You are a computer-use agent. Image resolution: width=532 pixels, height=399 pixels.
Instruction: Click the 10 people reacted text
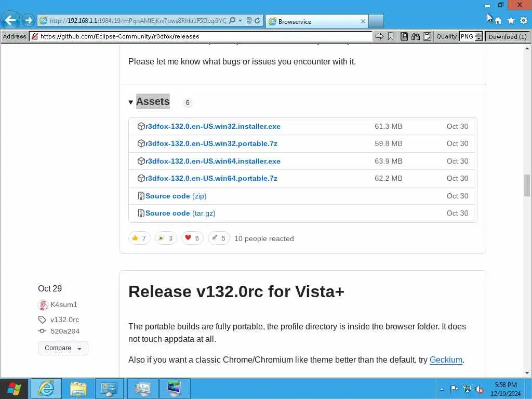click(x=264, y=238)
